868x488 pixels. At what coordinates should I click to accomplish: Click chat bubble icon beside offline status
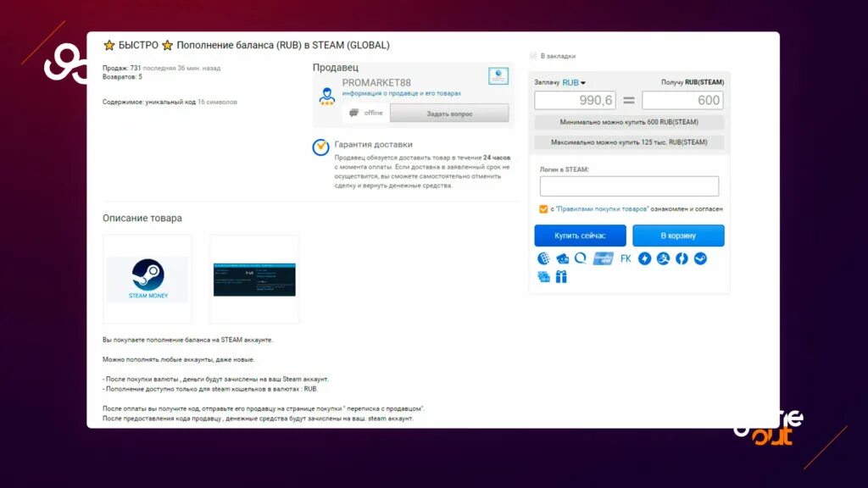point(354,113)
